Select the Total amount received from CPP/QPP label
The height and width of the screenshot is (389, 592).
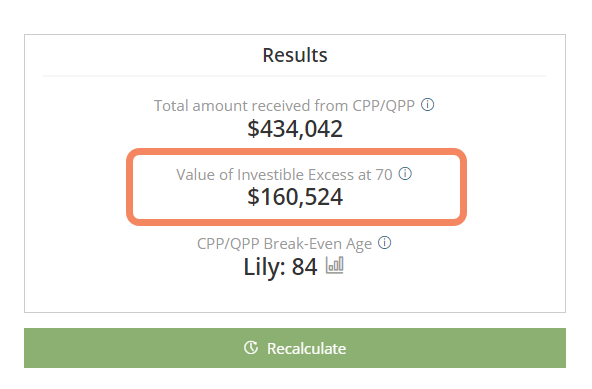point(284,106)
